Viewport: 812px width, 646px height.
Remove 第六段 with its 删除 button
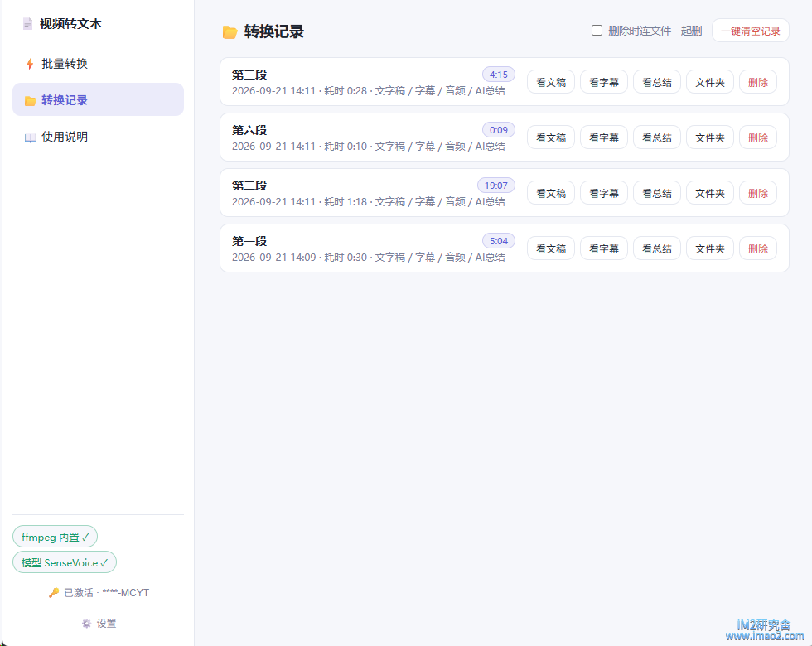pos(758,137)
